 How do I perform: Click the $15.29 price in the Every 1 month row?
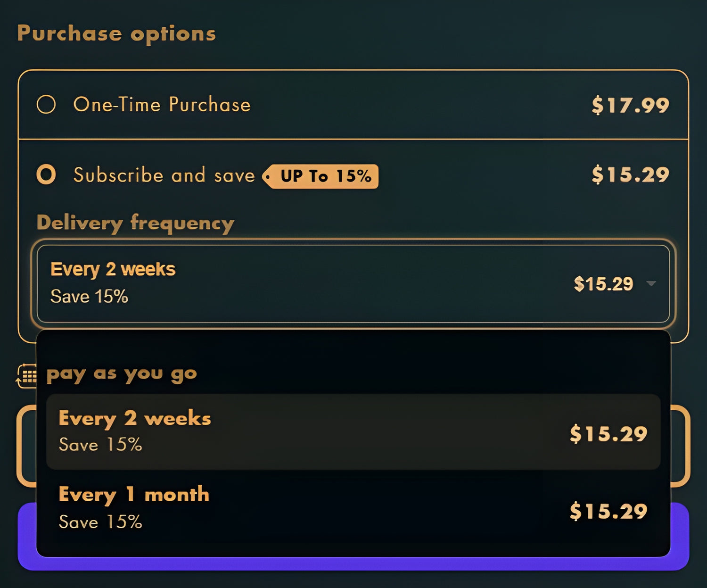point(608,511)
